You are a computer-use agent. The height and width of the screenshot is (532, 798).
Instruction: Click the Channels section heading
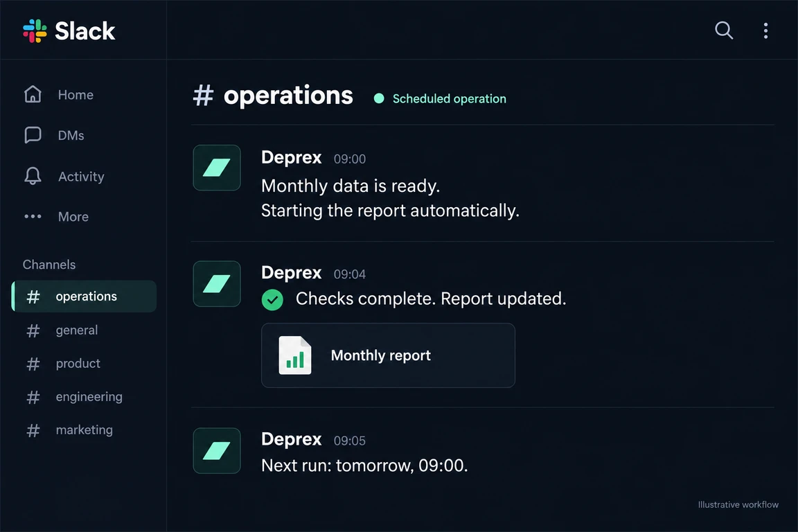pyautogui.click(x=49, y=264)
